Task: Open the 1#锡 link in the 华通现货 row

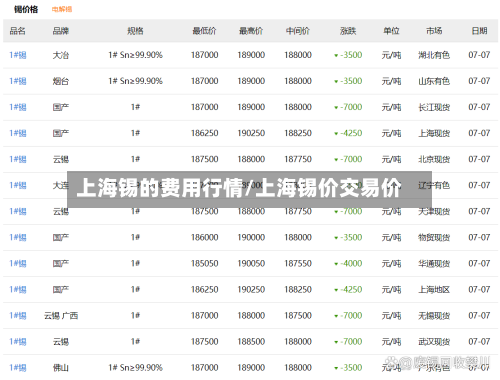Action: pyautogui.click(x=18, y=264)
